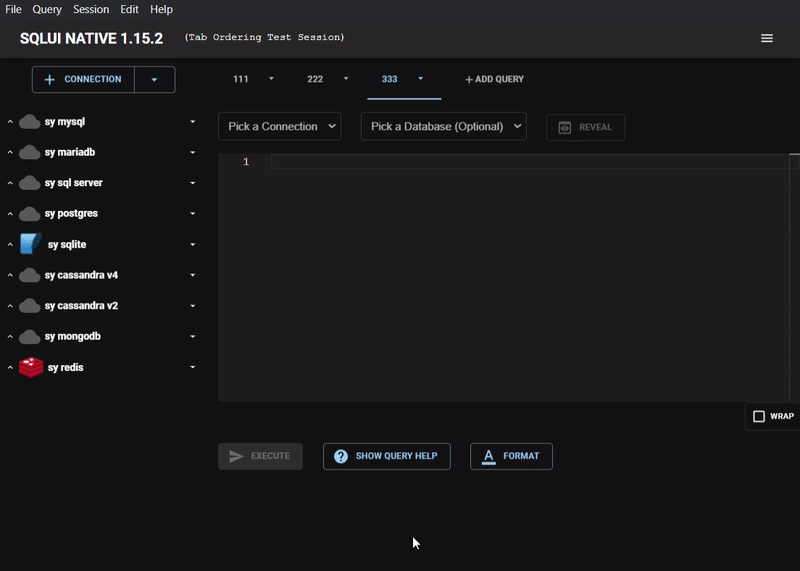Screen dimensions: 800x571
Task: Open the Session menu
Action: [x=91, y=9]
